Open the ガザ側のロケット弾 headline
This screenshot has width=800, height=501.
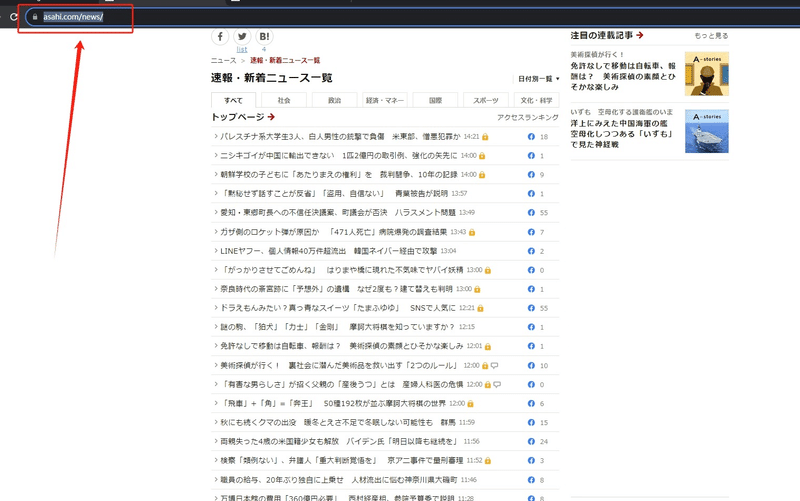tap(333, 232)
